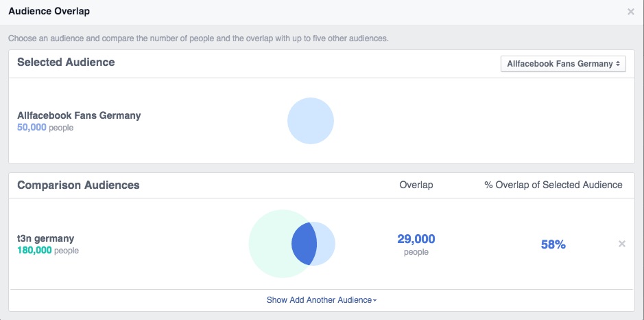Click the caret next to Add Another Audience
Screen dimensions: 644x320
tap(375, 301)
